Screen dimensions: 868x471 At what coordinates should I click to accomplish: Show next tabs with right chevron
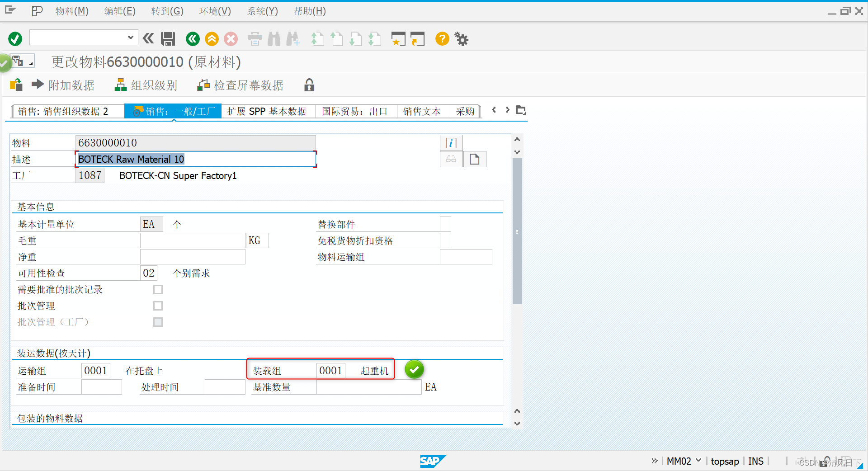[x=508, y=110]
